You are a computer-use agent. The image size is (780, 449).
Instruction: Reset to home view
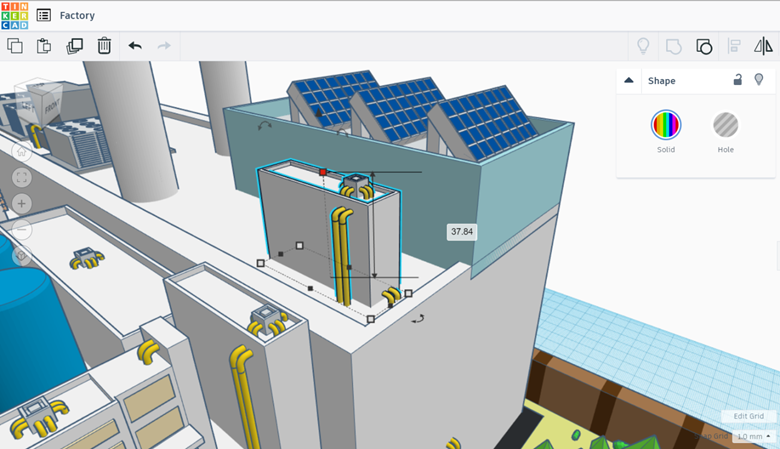point(21,152)
